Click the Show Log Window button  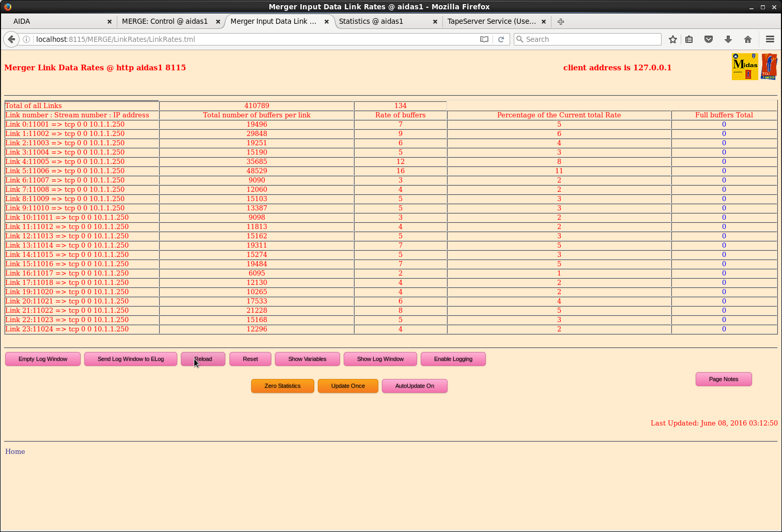380,359
